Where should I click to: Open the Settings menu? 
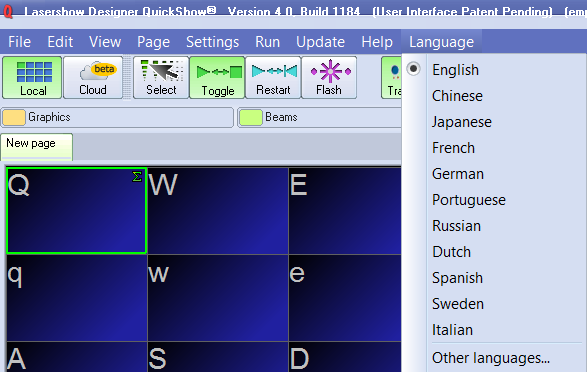(212, 42)
